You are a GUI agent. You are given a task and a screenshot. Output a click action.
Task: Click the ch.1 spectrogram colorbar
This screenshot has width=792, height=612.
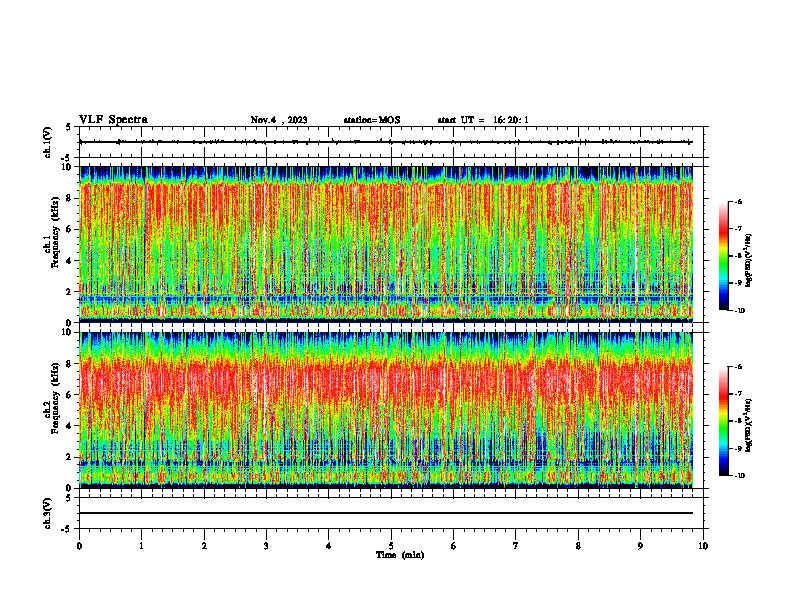coord(723,256)
